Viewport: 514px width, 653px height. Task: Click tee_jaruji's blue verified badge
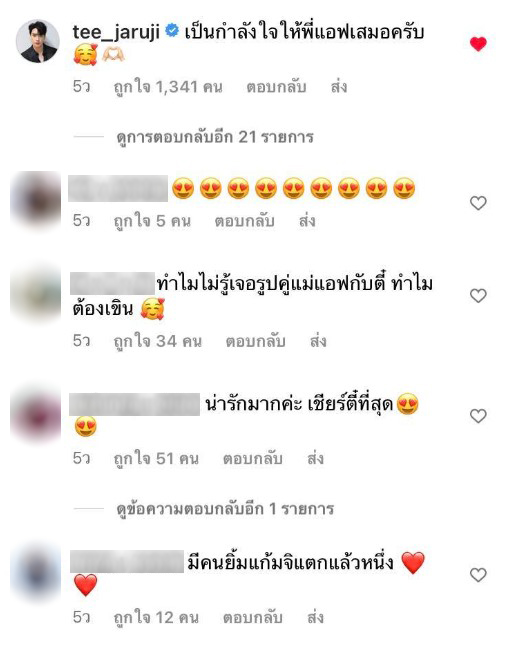(172, 31)
